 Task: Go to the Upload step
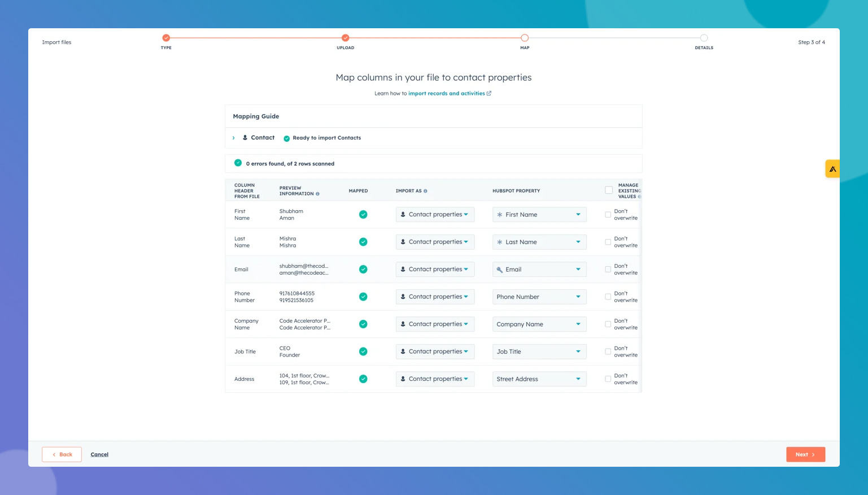(x=345, y=38)
